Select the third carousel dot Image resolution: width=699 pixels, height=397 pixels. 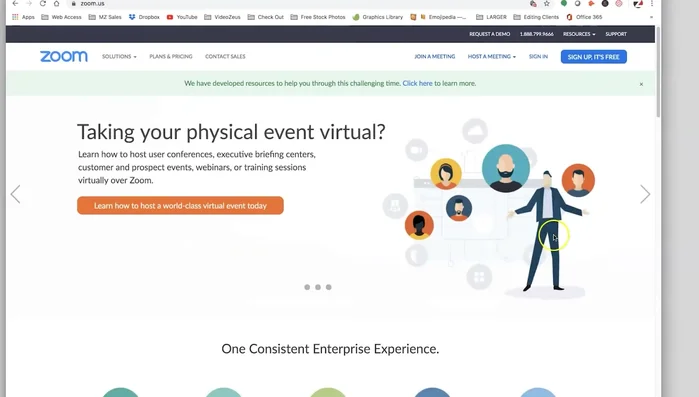(x=329, y=287)
